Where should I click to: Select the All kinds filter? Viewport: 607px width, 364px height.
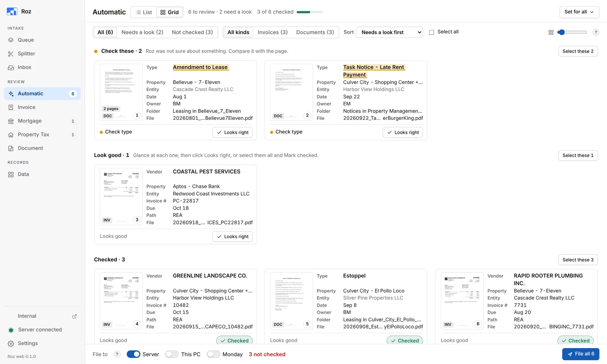click(x=238, y=32)
